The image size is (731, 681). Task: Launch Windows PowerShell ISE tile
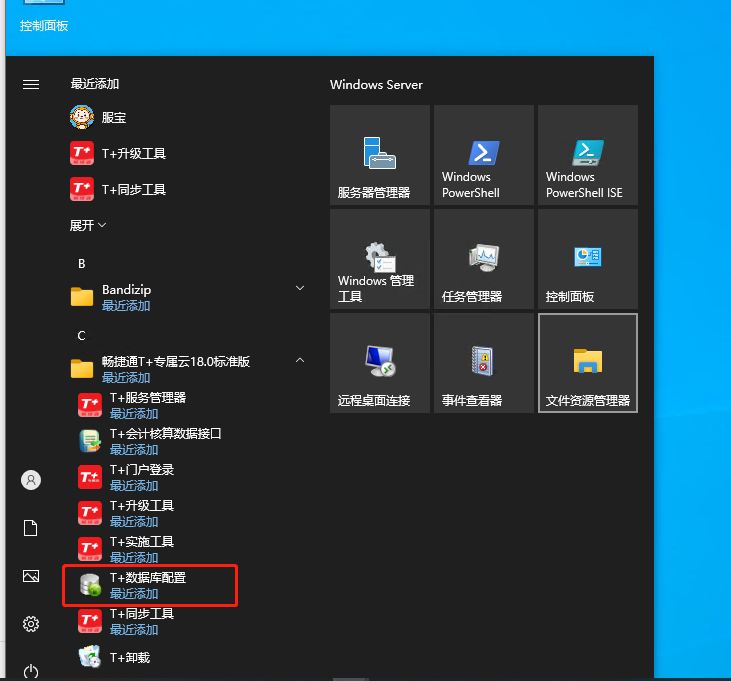[x=588, y=155]
